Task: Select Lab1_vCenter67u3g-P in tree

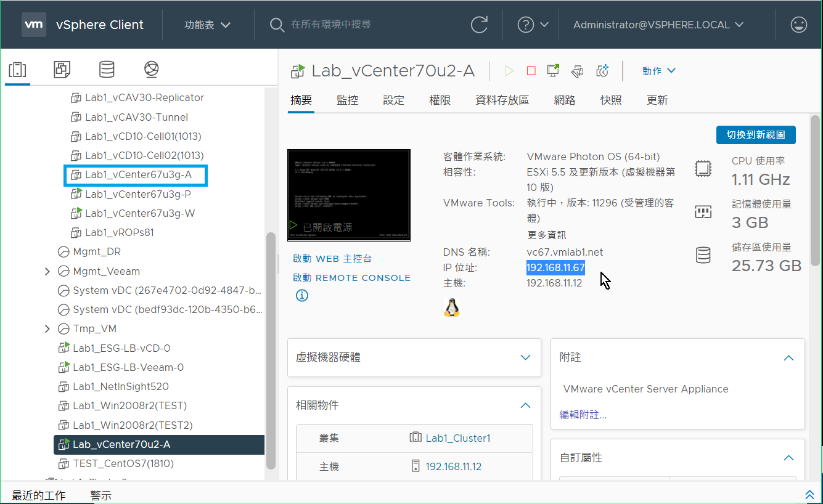Action: click(x=138, y=194)
